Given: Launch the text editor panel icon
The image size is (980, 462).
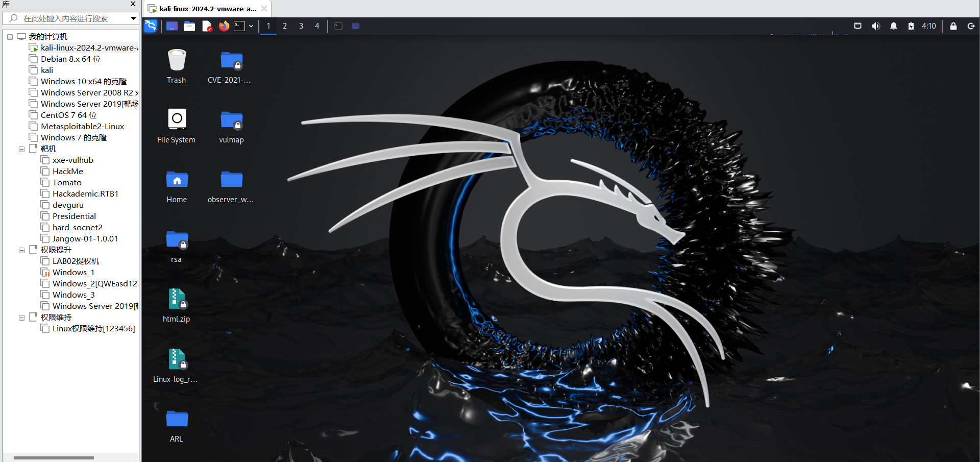Looking at the screenshot, I should (207, 26).
